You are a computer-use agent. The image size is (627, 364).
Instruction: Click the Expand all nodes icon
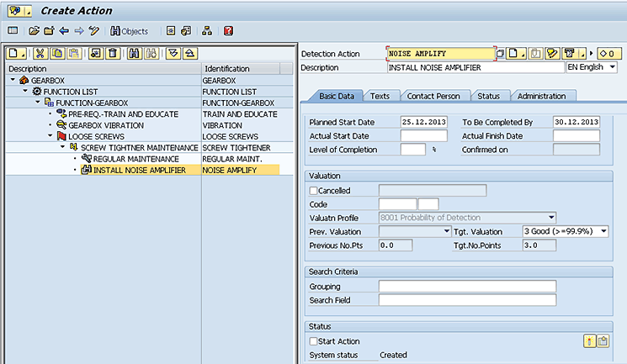tap(173, 53)
